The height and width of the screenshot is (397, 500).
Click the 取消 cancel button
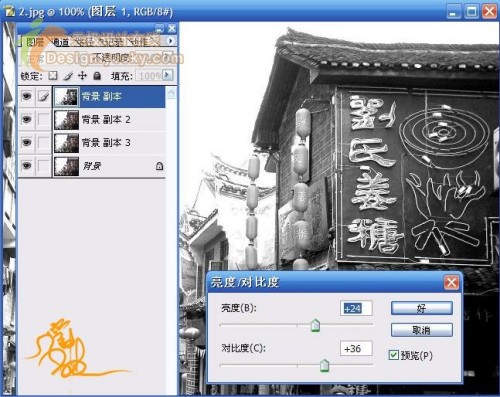422,330
